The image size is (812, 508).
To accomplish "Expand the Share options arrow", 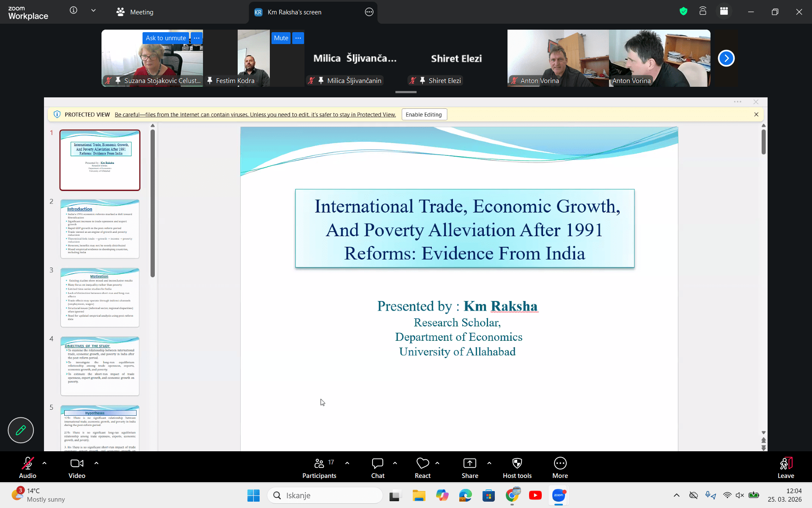I will 489,463.
